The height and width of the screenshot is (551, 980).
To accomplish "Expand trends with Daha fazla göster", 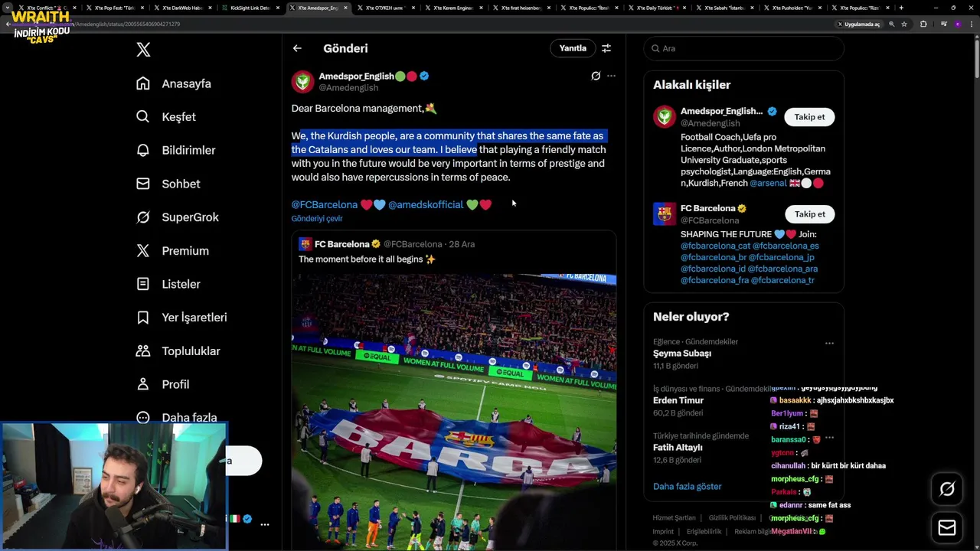I will [x=687, y=486].
